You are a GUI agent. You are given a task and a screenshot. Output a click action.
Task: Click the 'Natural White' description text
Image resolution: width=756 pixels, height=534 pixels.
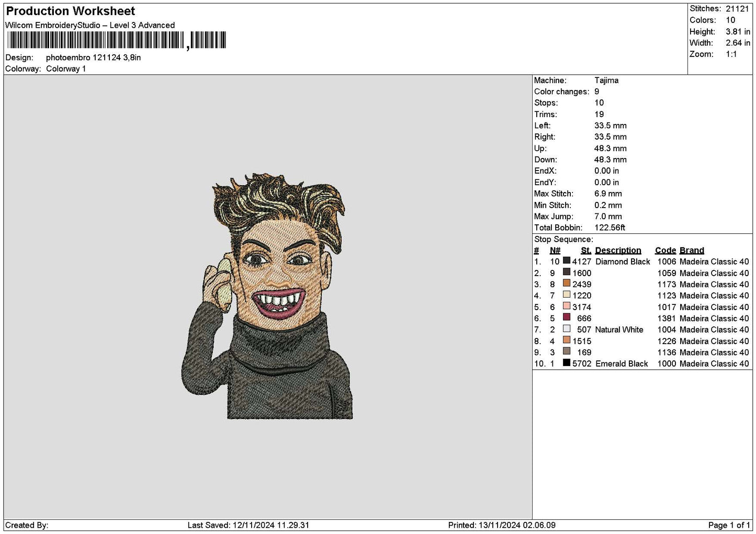tap(619, 330)
